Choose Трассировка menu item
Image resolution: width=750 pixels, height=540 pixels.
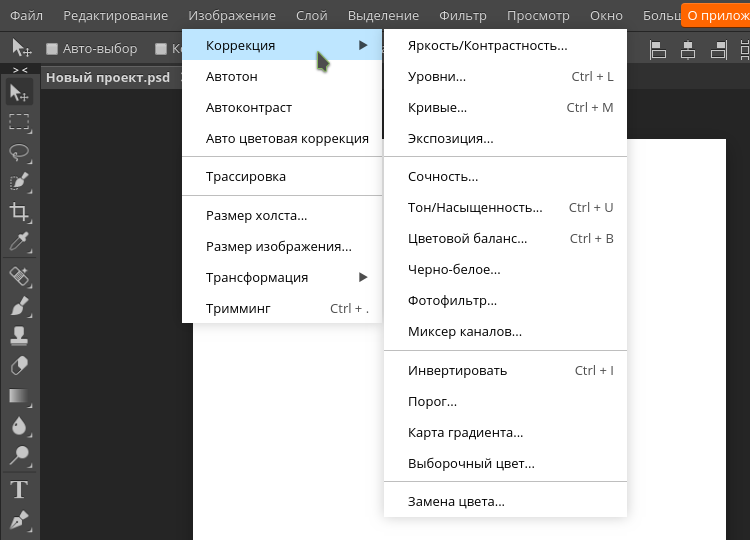point(282,176)
